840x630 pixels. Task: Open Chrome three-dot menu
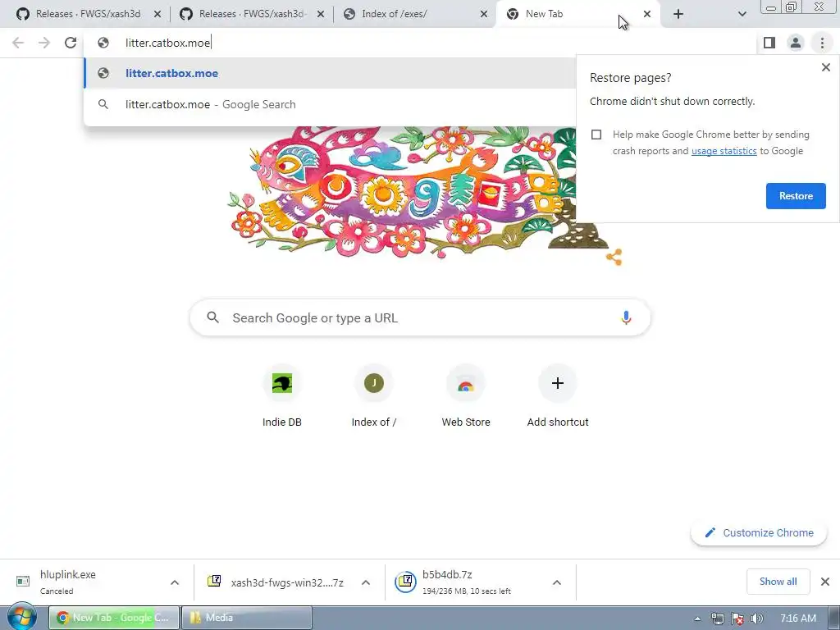[x=822, y=43]
